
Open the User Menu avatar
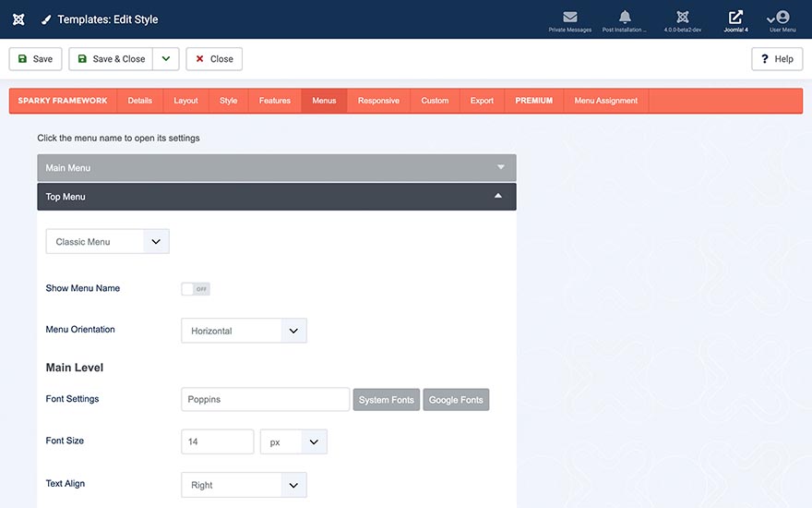(782, 18)
